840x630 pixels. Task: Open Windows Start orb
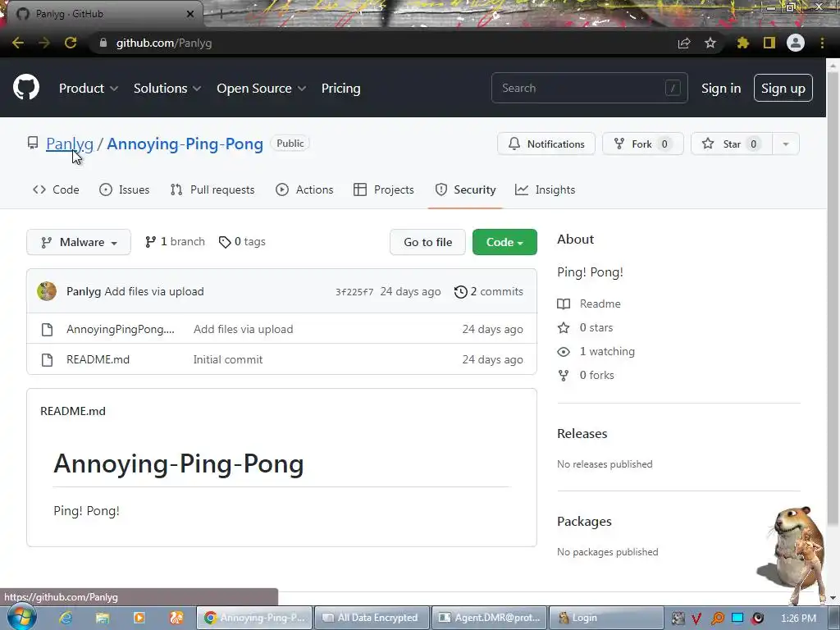pyautogui.click(x=22, y=618)
